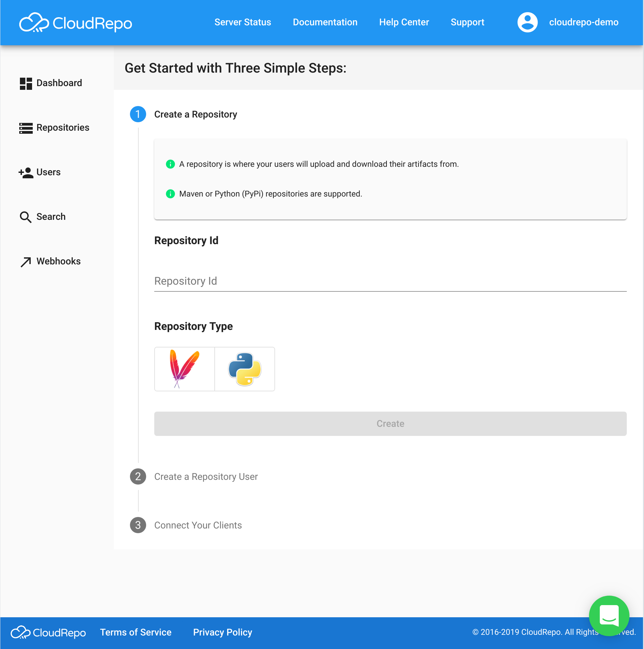Screen dimensions: 644x649
Task: Click the Webhooks arrow icon
Action: pyautogui.click(x=26, y=262)
